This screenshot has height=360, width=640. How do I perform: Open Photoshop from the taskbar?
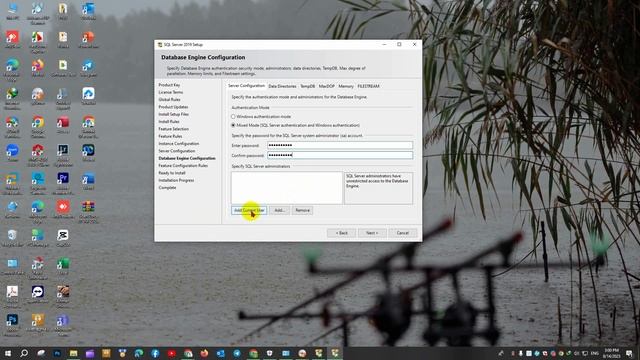click(57, 353)
